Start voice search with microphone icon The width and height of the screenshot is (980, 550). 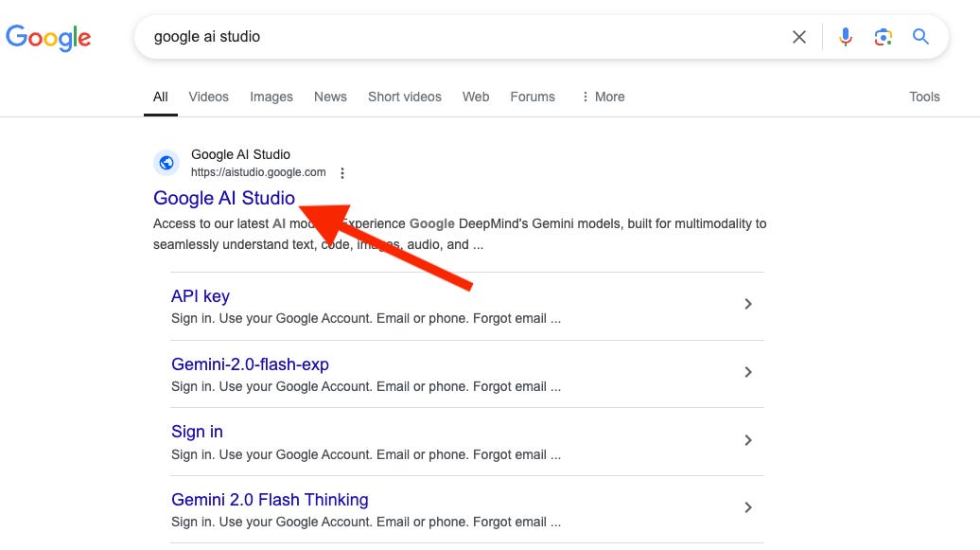click(845, 37)
